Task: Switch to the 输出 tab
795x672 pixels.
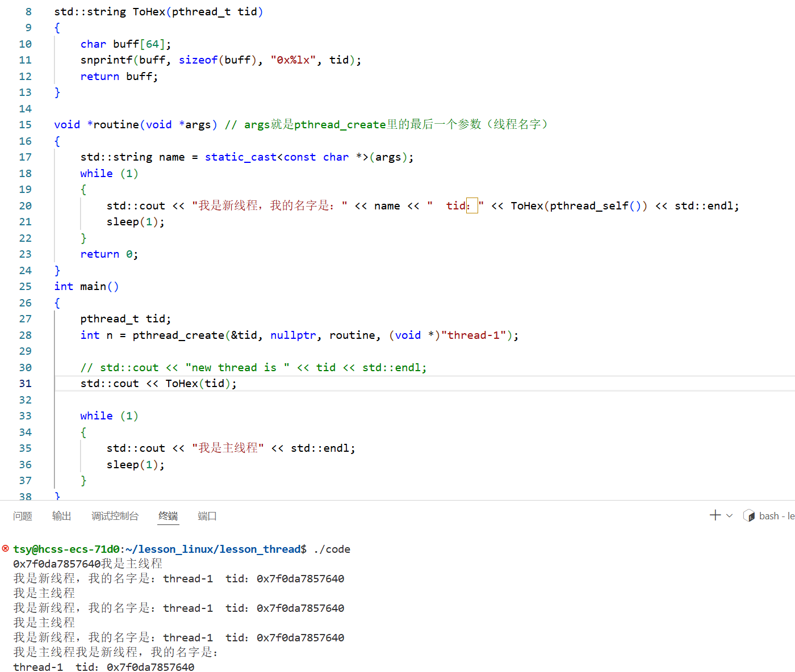Action: click(x=62, y=516)
